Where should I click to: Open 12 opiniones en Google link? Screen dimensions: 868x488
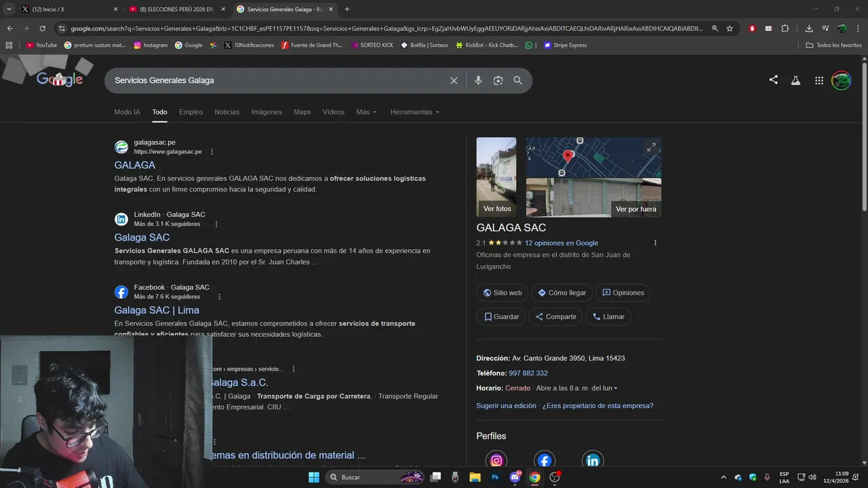click(561, 243)
